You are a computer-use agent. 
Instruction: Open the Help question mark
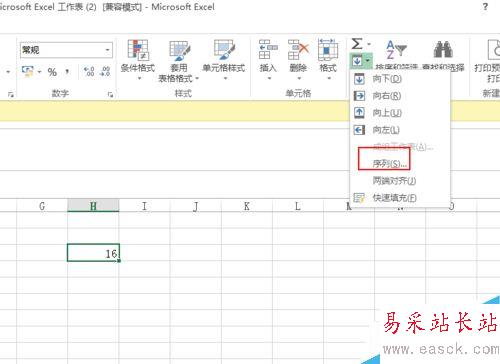click(x=485, y=7)
